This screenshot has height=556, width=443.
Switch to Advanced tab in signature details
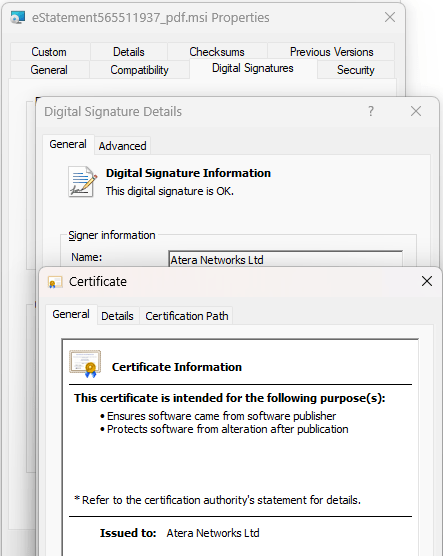pyautogui.click(x=122, y=146)
